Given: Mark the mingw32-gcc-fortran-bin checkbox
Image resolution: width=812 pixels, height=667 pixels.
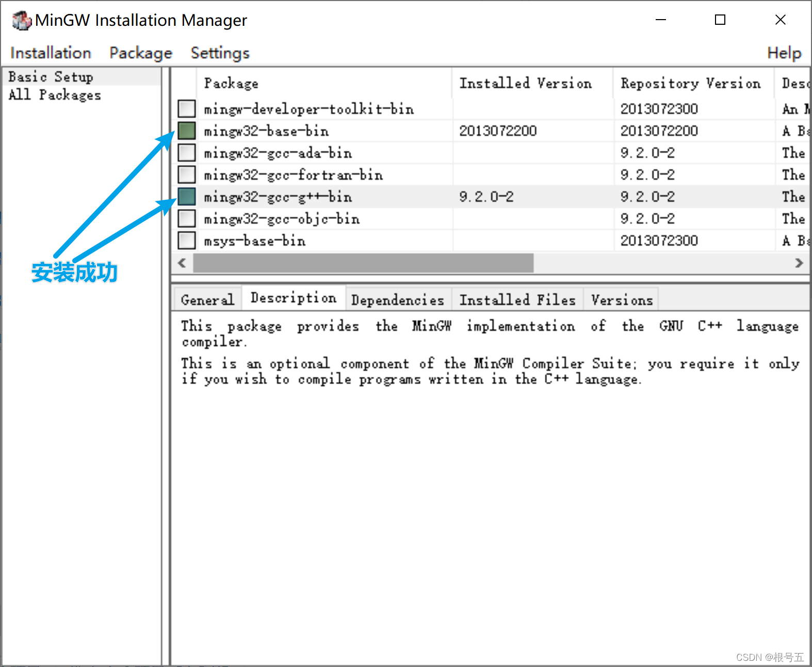Looking at the screenshot, I should [x=187, y=174].
